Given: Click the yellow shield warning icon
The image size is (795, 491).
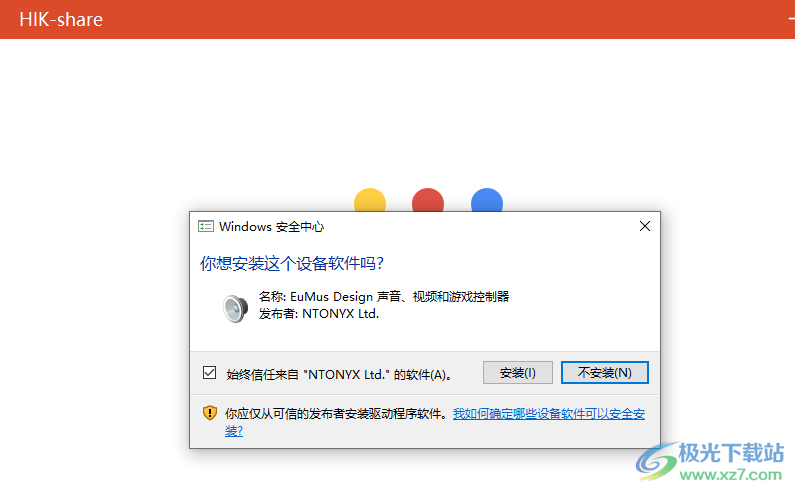Looking at the screenshot, I should coord(209,413).
